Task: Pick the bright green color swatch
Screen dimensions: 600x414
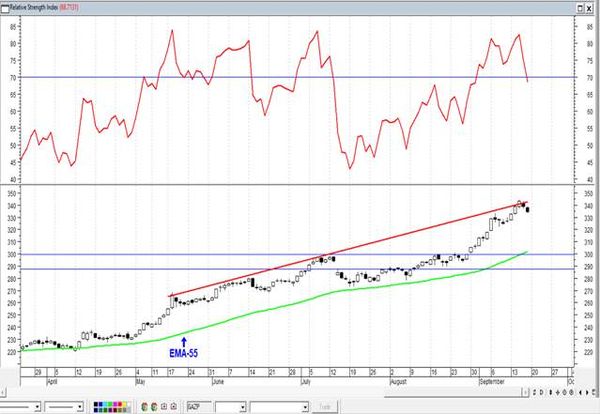Action: pos(110,404)
